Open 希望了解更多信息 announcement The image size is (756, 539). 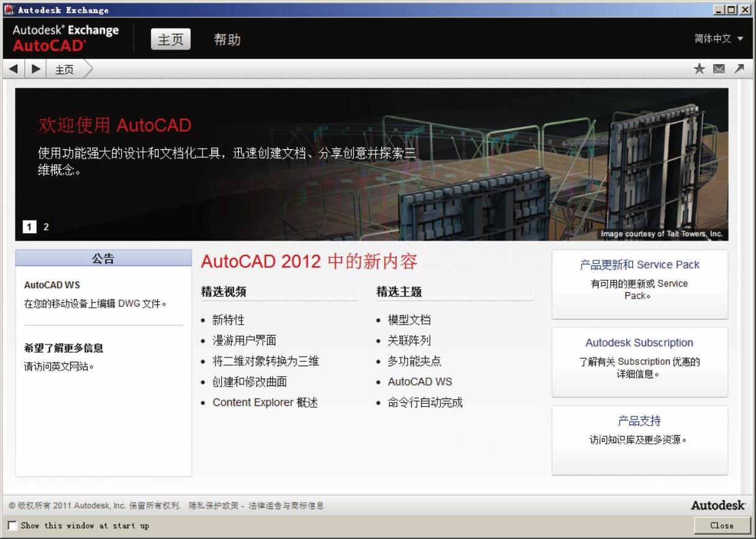pyautogui.click(x=63, y=348)
